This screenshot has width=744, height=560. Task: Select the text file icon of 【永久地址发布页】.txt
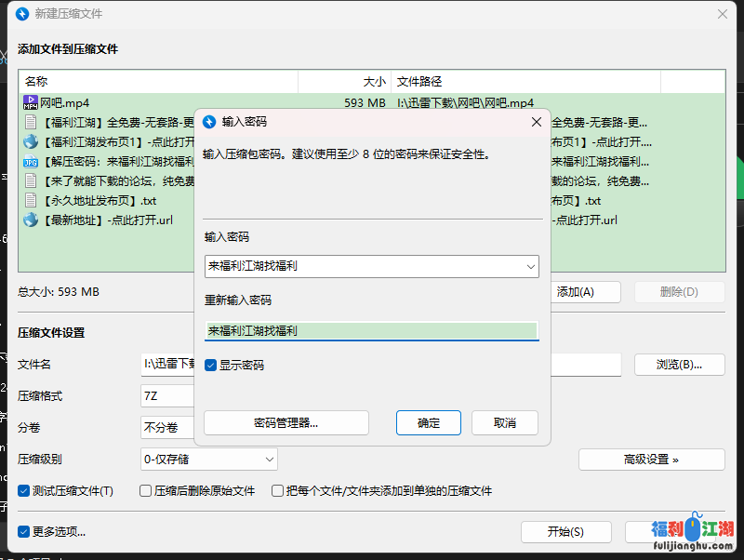(x=30, y=201)
